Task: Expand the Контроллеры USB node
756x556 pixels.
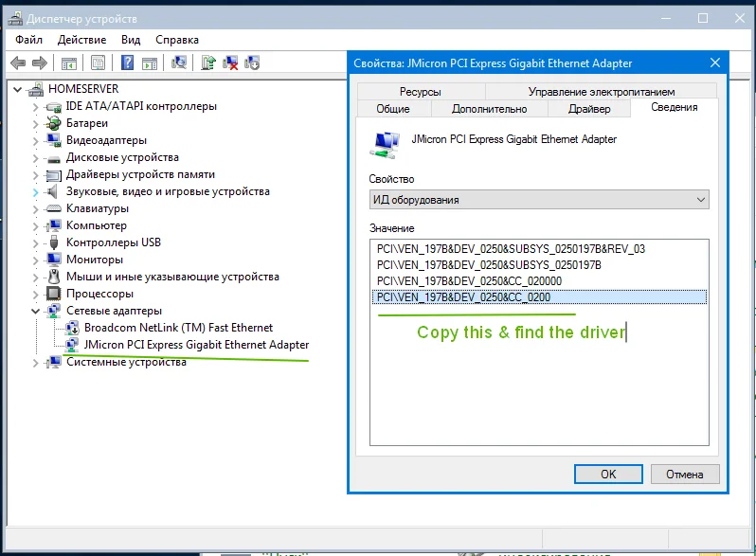Action: point(35,243)
